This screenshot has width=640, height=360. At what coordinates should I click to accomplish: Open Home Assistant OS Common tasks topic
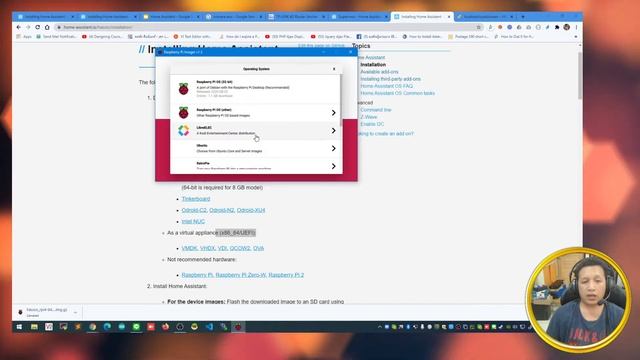coord(398,93)
